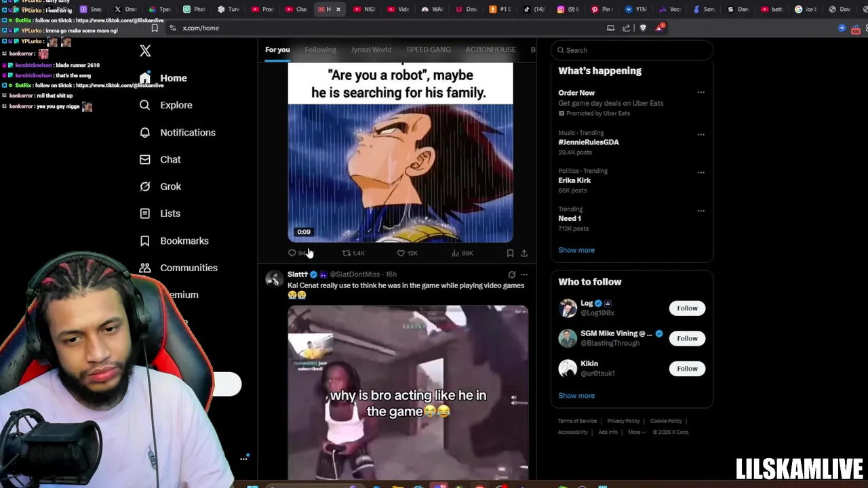Screen dimensions: 868x488
Task: Open Bookmarks in the sidebar
Action: (x=174, y=241)
